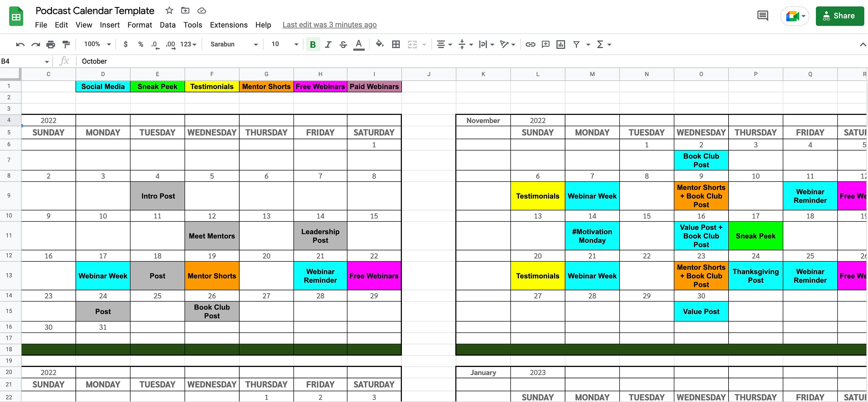
Task: Star the Podcast Calendar Template document
Action: (169, 10)
